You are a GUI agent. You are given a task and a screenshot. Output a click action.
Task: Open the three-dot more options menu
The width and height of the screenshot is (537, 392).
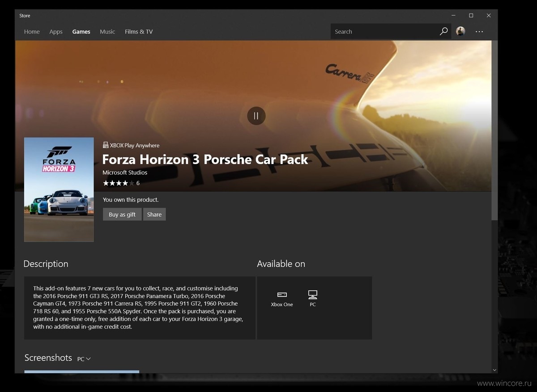point(479,32)
